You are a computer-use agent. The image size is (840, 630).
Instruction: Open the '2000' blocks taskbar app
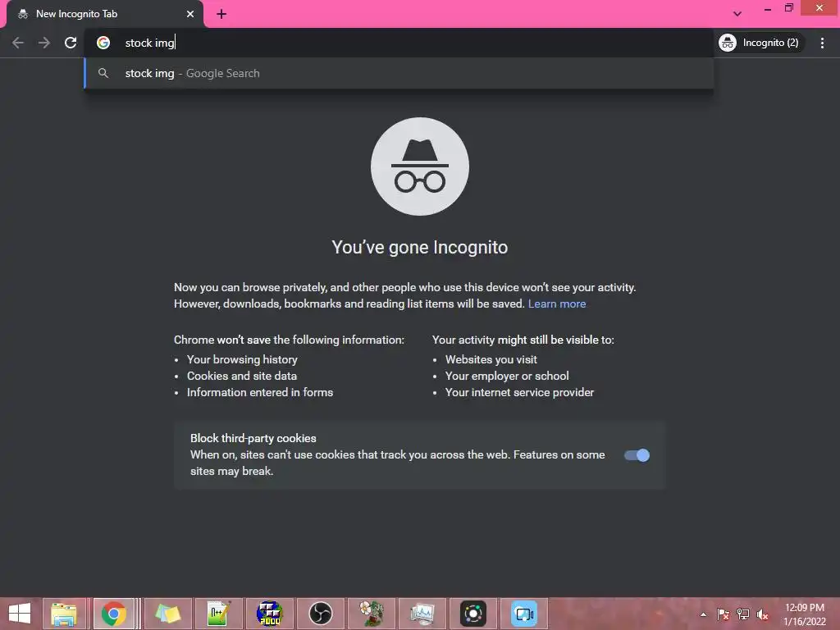tap(269, 614)
